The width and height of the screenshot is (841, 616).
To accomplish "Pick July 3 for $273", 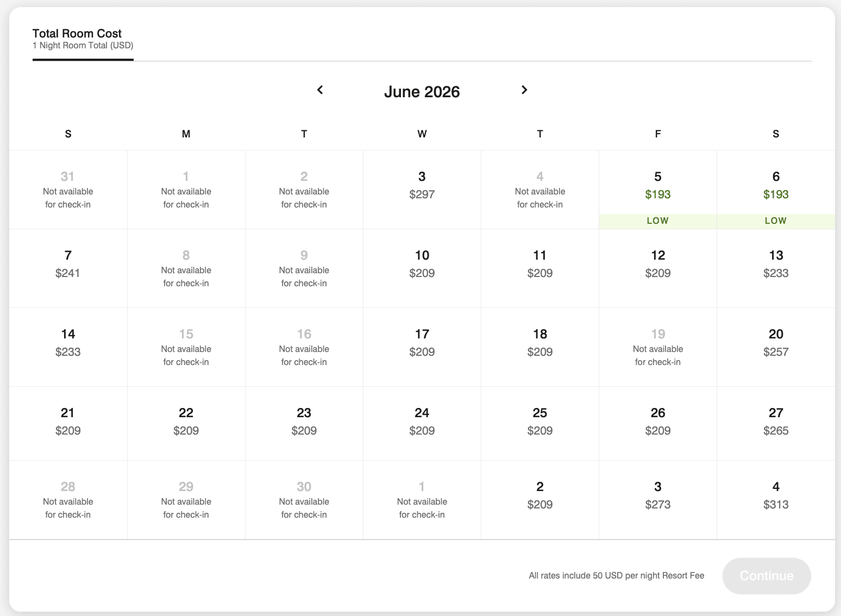I will (658, 500).
